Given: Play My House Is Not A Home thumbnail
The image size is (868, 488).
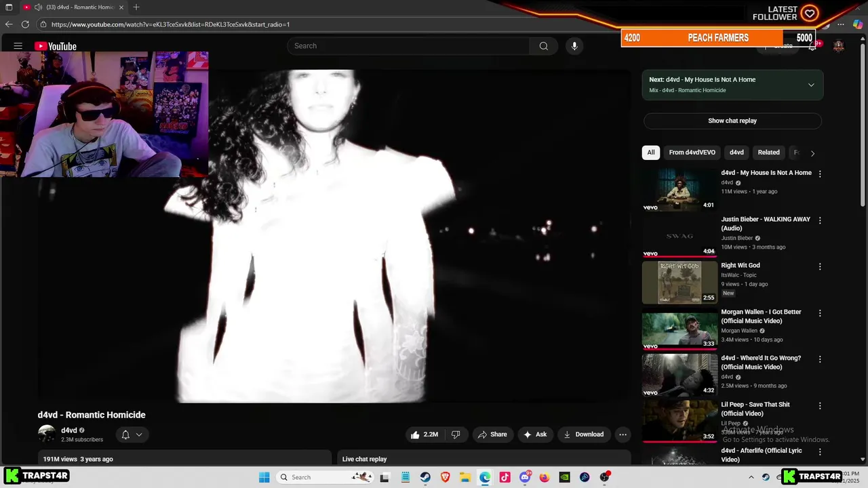Looking at the screenshot, I should [x=679, y=190].
